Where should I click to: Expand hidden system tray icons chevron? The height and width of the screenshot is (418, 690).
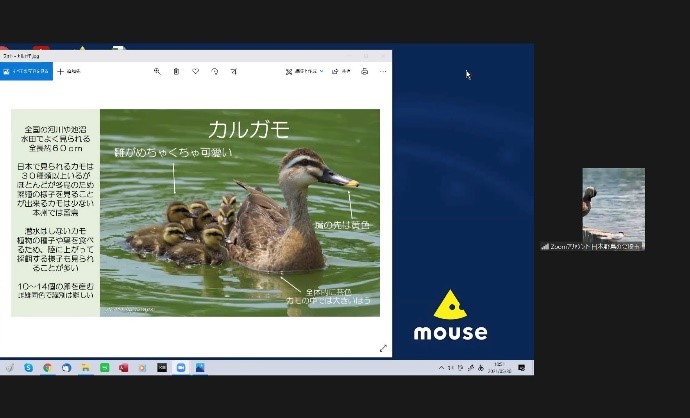point(441,368)
